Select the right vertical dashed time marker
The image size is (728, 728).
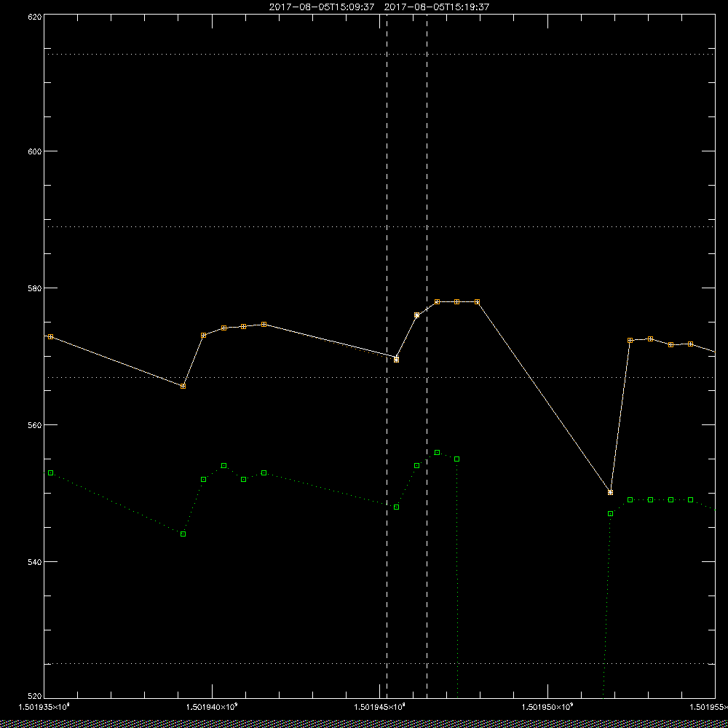[427, 356]
